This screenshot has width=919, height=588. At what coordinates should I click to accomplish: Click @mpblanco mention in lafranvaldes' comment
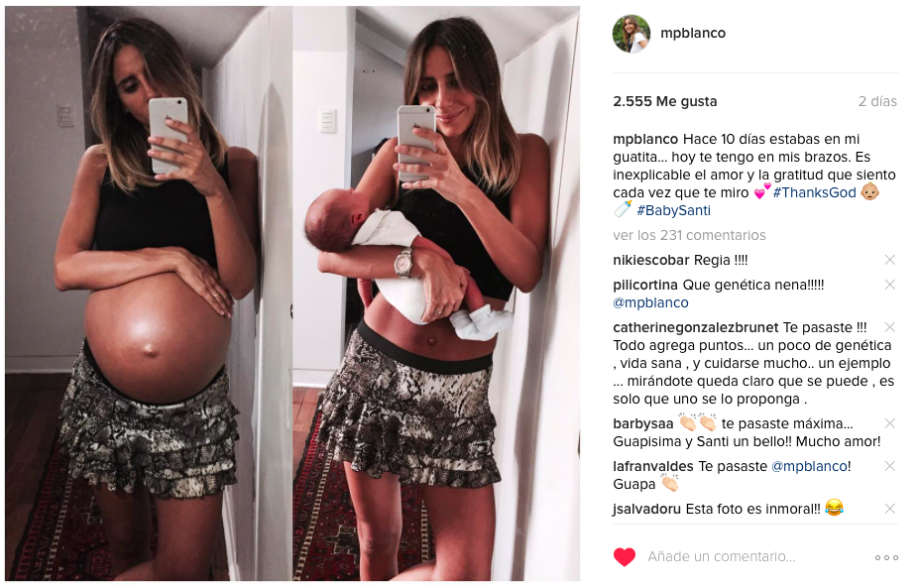809,466
